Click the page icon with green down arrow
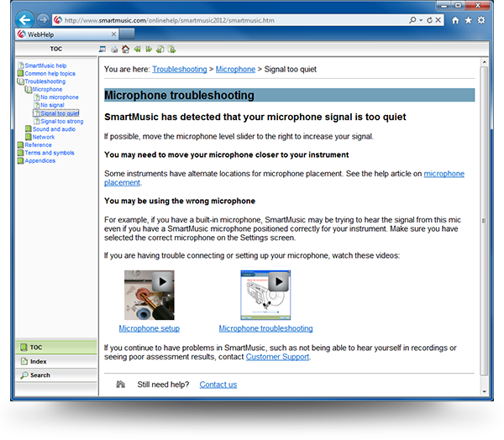 click(172, 50)
